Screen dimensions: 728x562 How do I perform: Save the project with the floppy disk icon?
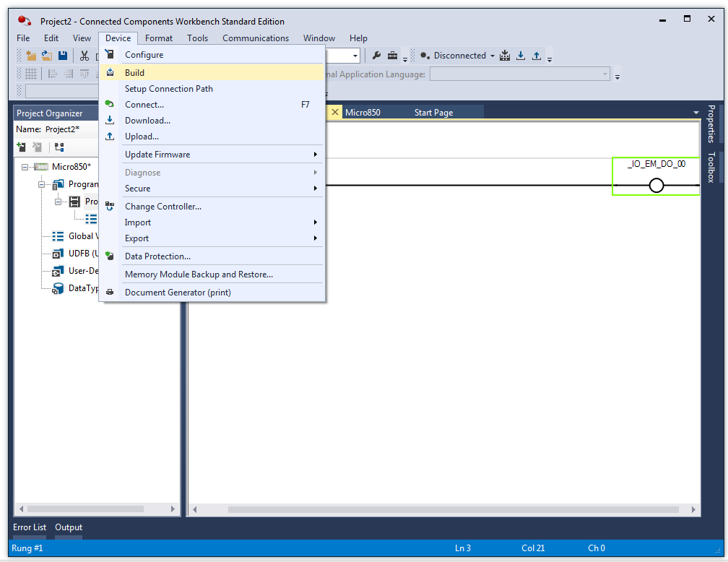point(63,56)
